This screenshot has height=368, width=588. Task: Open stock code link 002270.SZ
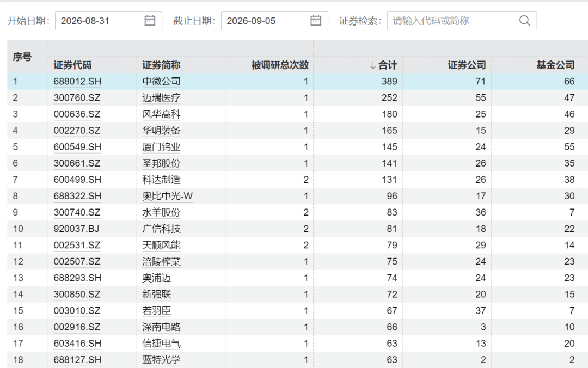point(77,131)
